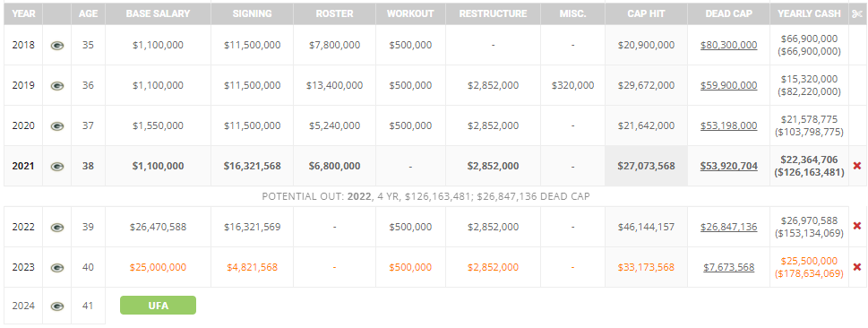Click the CAP HIT column header
The image size is (868, 328).
(646, 13)
